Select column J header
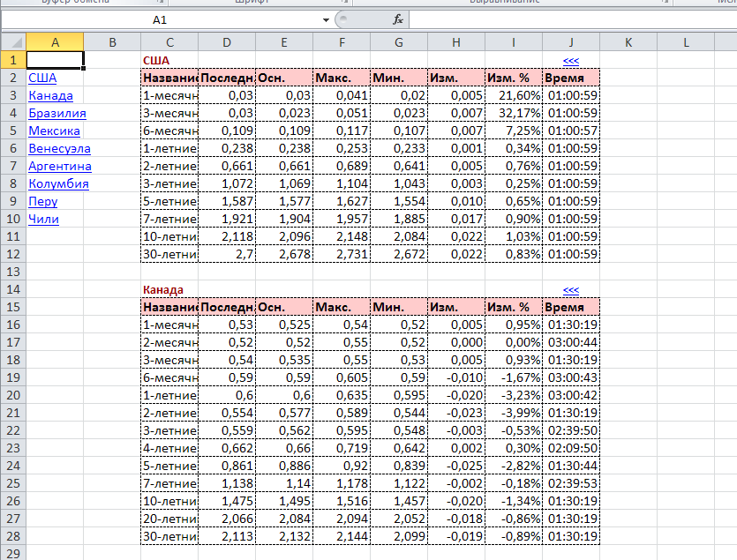This screenshot has height=560, width=737. click(571, 41)
